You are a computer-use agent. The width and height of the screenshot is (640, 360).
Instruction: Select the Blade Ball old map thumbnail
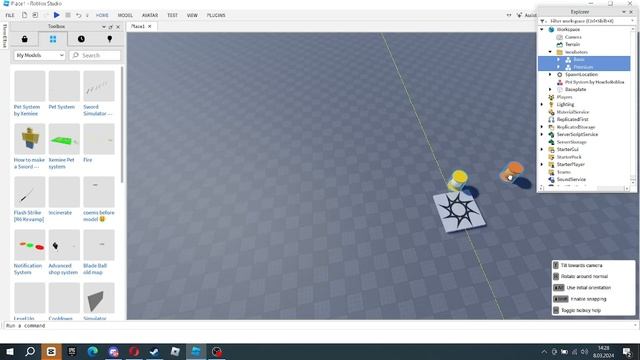point(99,245)
